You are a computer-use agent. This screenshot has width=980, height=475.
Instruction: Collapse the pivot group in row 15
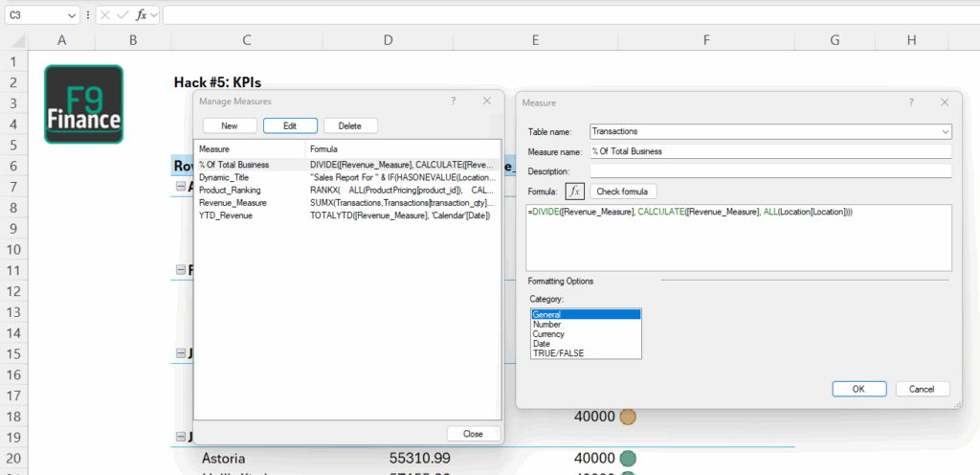(x=181, y=353)
